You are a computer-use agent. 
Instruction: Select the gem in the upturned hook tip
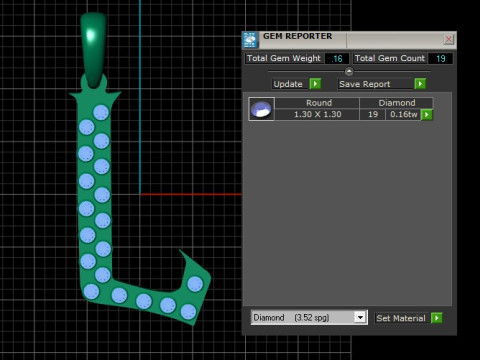point(195,284)
